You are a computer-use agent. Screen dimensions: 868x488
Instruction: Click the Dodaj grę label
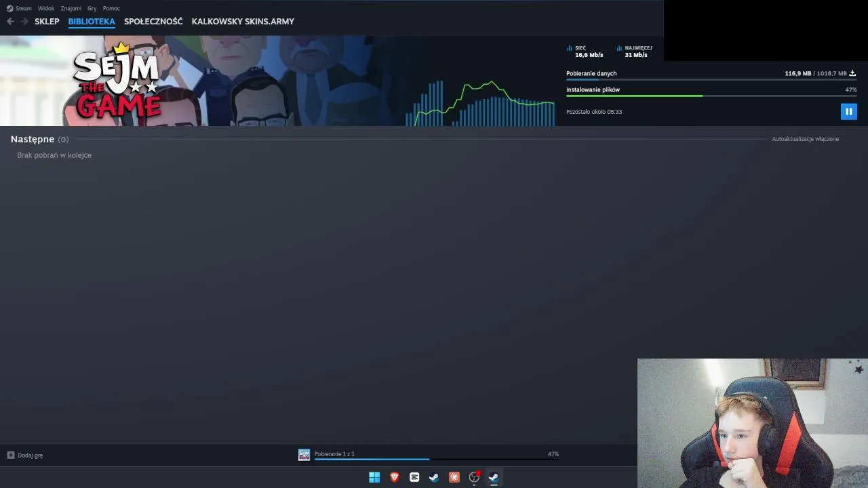(31, 455)
